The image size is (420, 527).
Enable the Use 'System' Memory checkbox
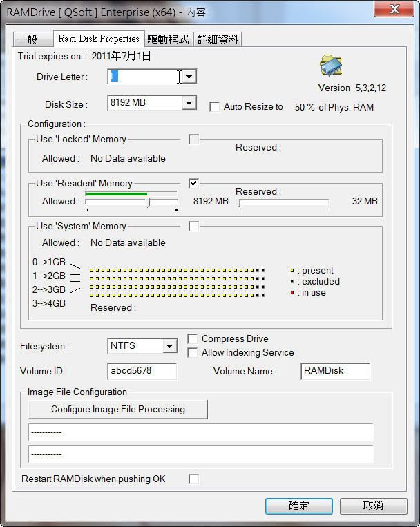pyautogui.click(x=194, y=227)
